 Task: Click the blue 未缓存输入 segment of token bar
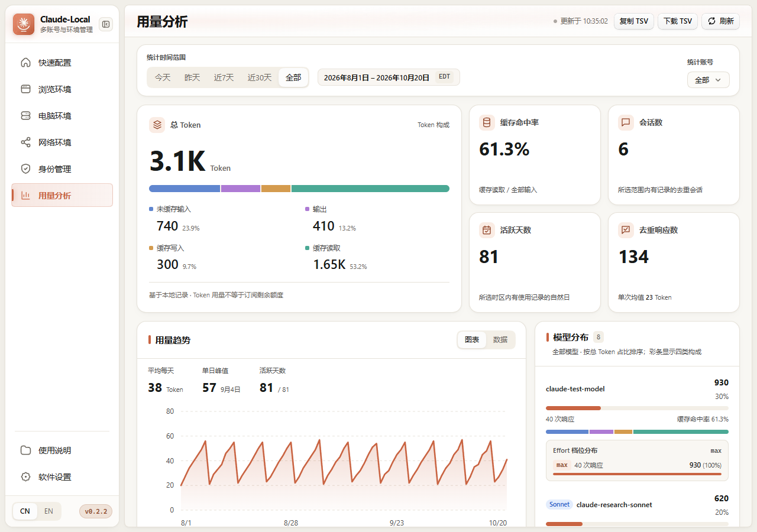(x=185, y=189)
